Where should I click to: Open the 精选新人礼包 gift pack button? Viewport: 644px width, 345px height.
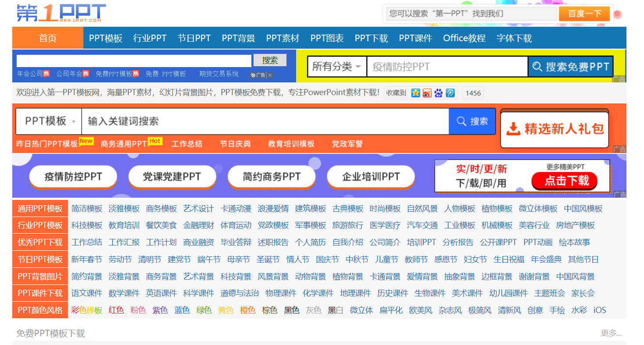pos(555,129)
